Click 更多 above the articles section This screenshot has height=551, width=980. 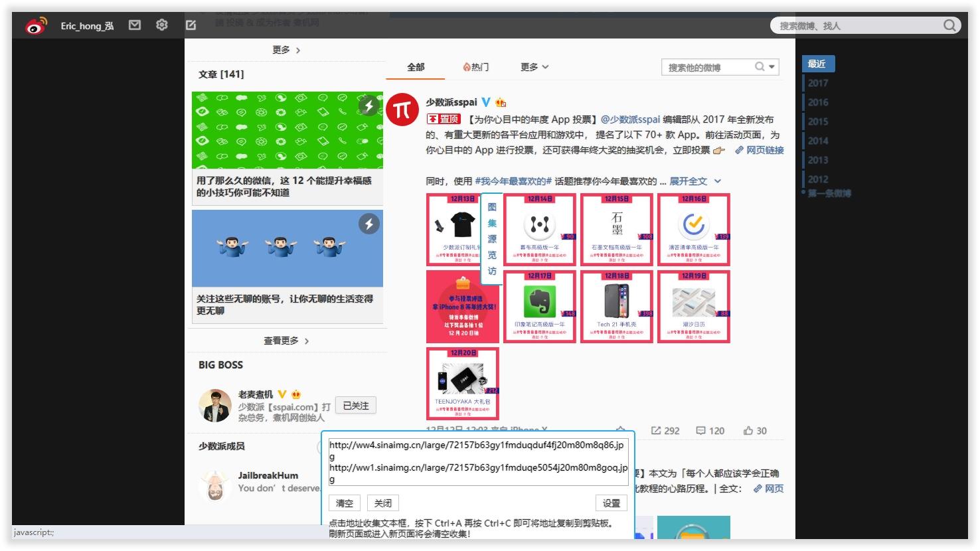tap(286, 50)
